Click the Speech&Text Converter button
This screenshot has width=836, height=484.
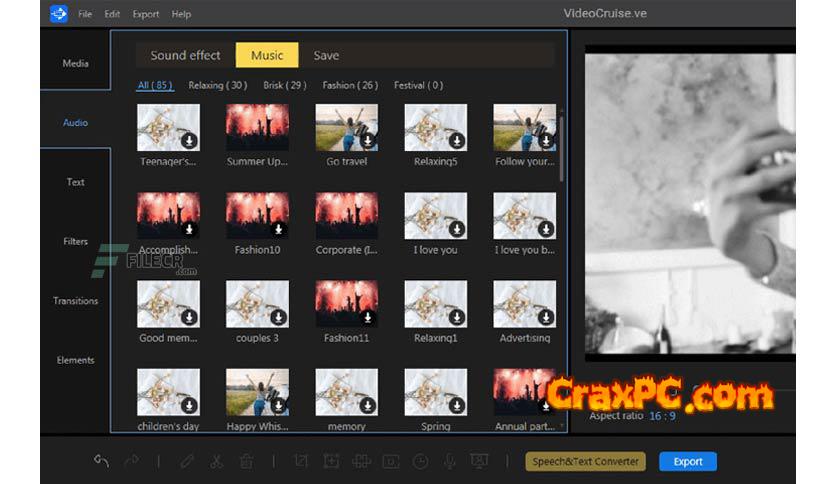click(586, 461)
